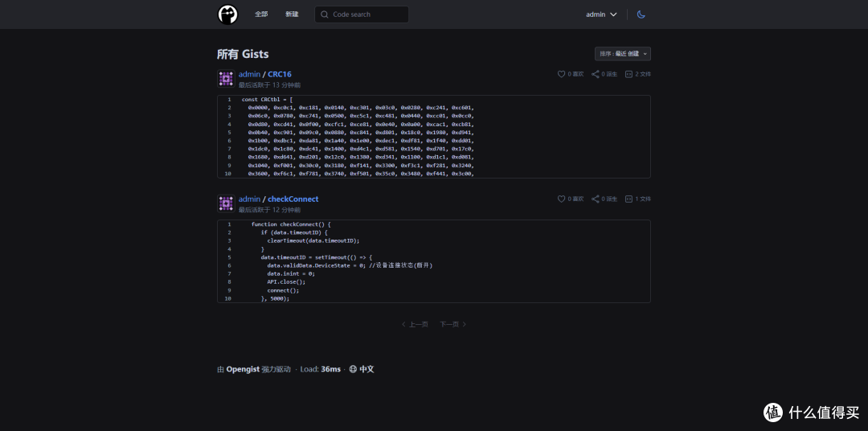
Task: Like the CRC16 gist heart icon
Action: pos(561,74)
